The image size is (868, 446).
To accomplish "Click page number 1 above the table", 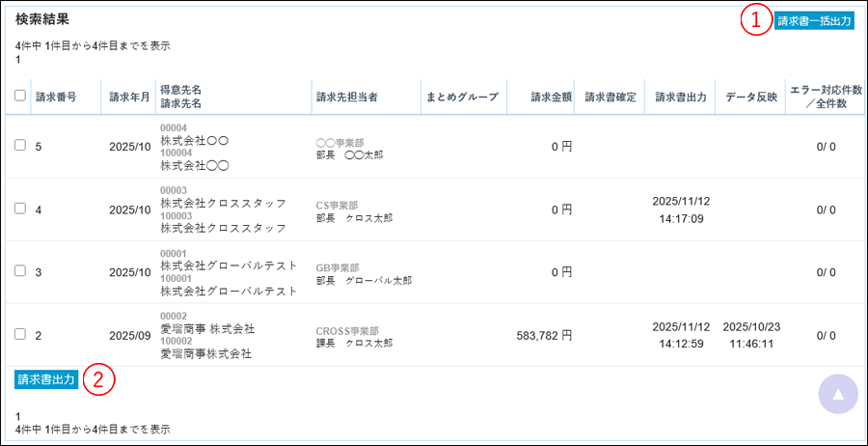I will (18, 60).
